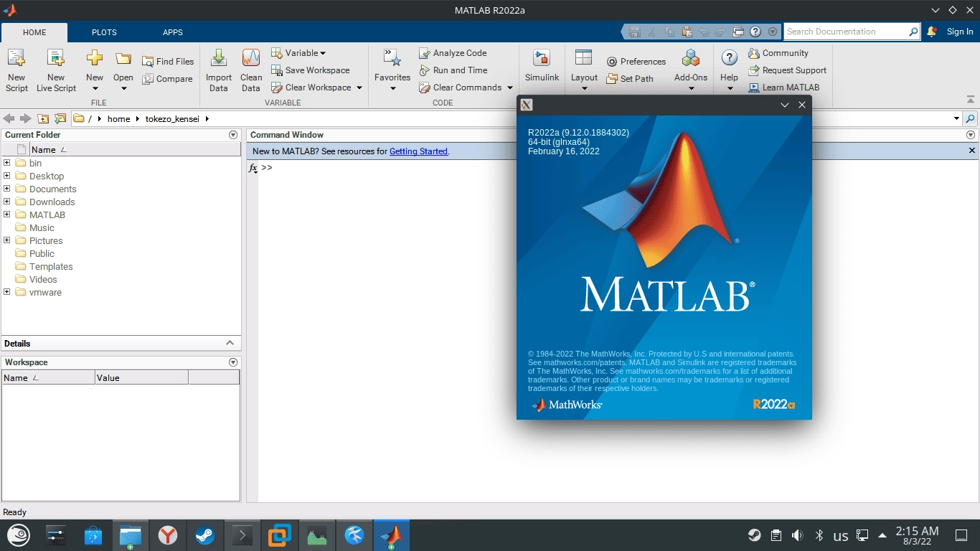Open the quick access toolbar customize dropdown

(773, 32)
